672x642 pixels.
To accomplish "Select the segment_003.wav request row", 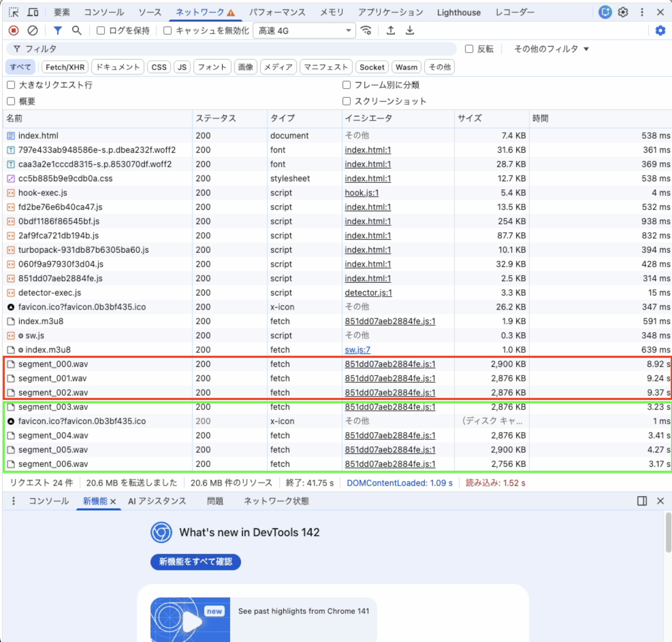I will (x=337, y=407).
